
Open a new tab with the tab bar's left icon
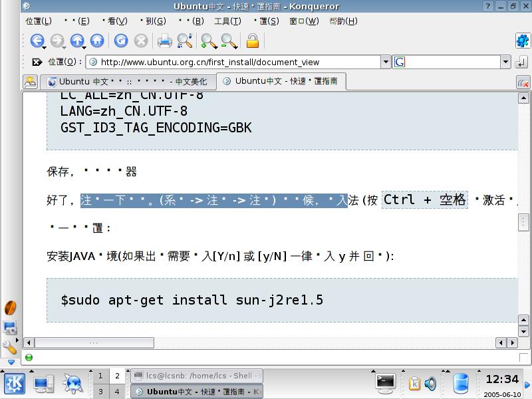30,82
